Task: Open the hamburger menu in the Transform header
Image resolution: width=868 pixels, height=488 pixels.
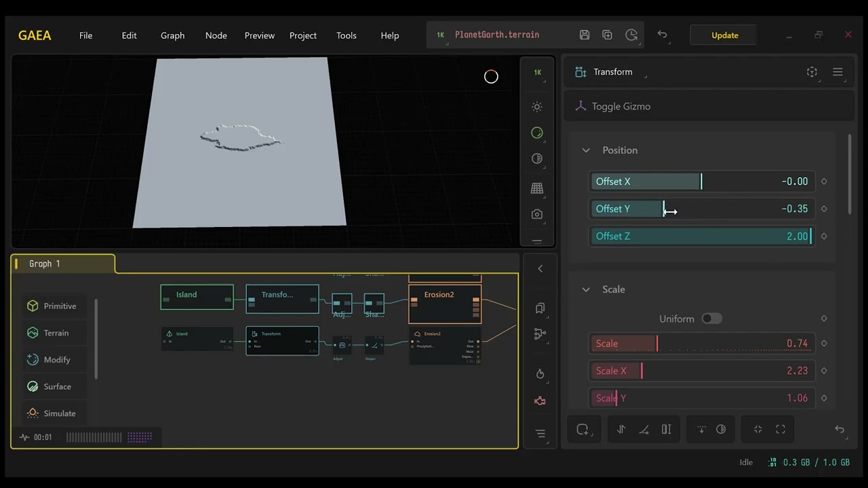Action: tap(837, 72)
